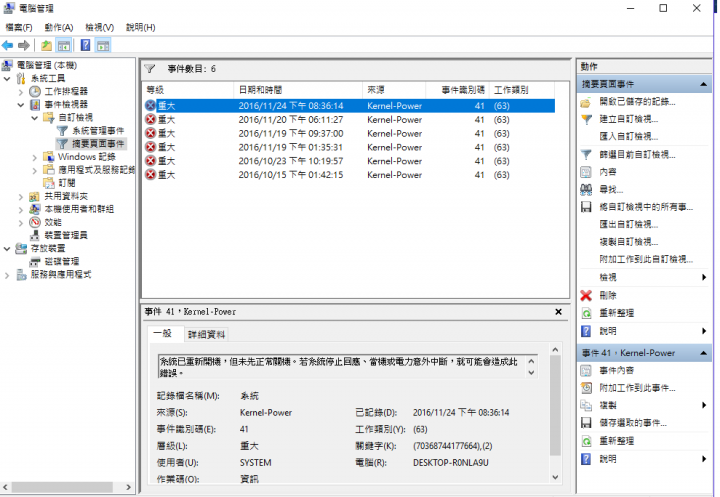Collapse the 事件檢視器 tree node
Screen dimensions: 720x497
21,105
